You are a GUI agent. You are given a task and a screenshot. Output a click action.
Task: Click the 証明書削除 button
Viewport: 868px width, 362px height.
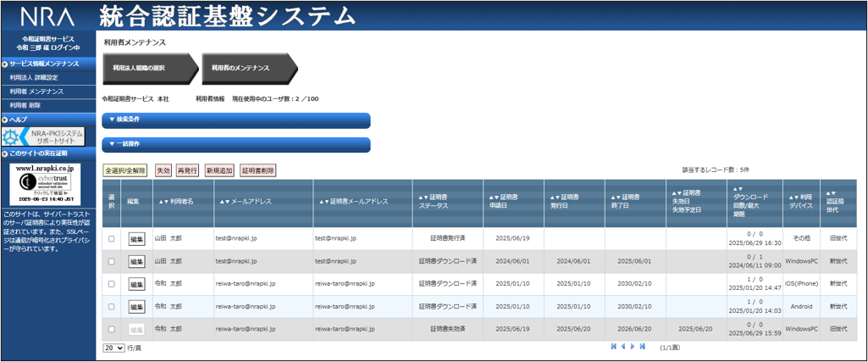tap(257, 170)
